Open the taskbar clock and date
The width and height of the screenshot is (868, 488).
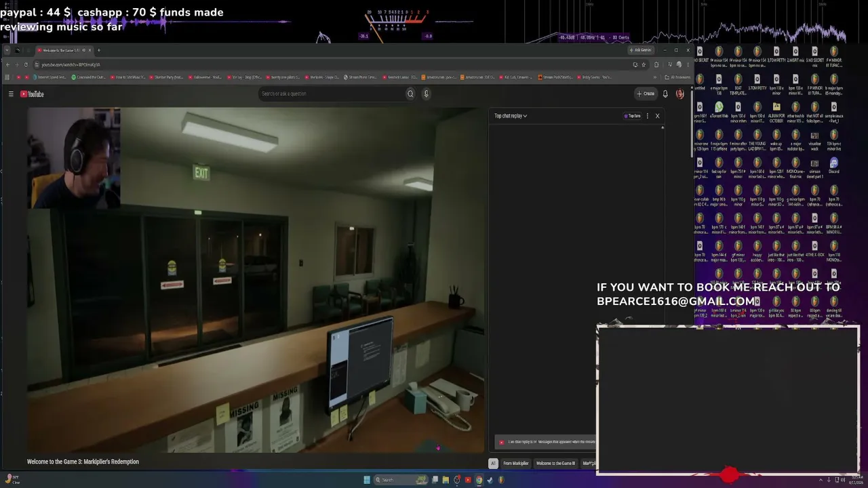click(856, 480)
